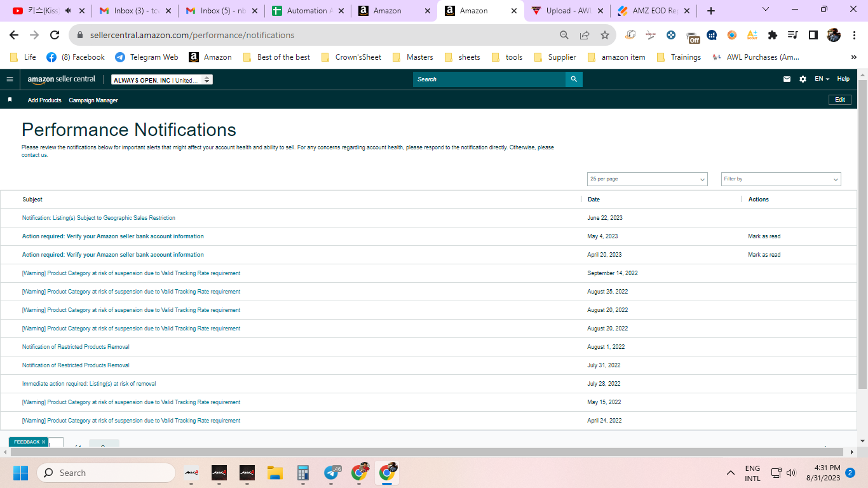Open the 'Immediate action required' listing removal notification
Screen dimensions: 868x488
click(89, 384)
